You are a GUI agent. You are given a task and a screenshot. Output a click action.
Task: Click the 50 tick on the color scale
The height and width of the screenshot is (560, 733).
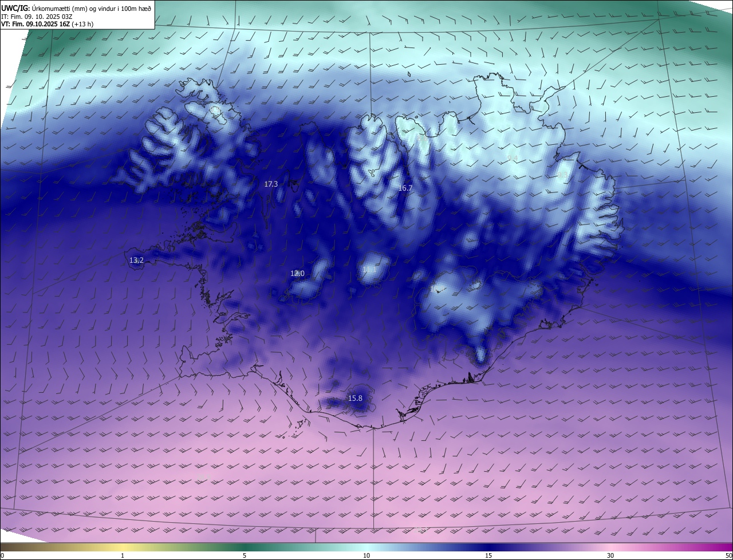[x=728, y=555]
